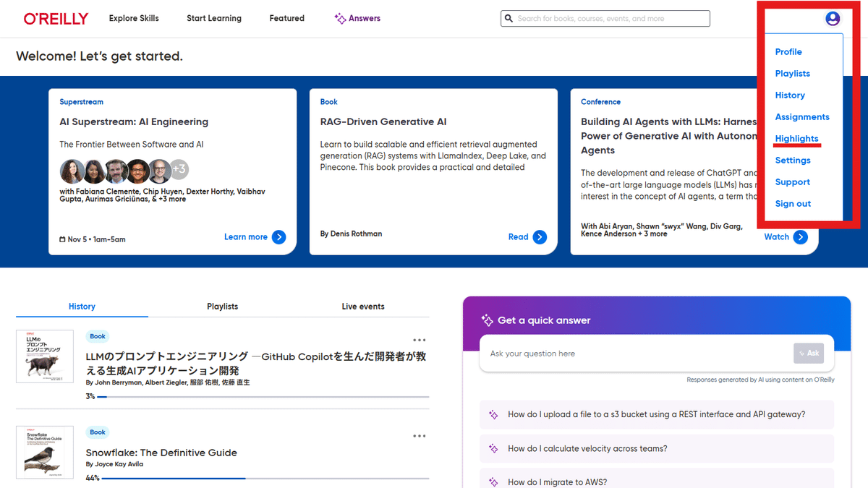Click the question about uploading files to S3
868x488 pixels.
tap(655, 414)
